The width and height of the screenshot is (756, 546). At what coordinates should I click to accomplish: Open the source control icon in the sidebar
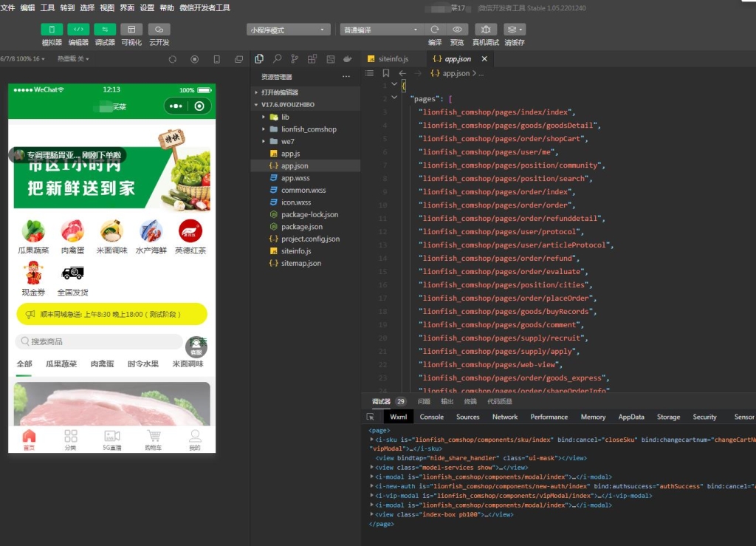point(295,58)
